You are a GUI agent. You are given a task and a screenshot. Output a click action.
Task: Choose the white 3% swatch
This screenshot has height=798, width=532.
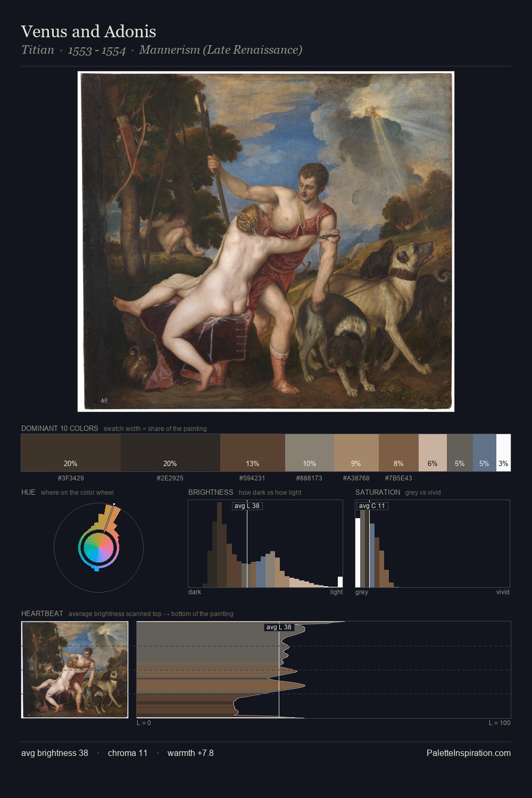pos(503,453)
